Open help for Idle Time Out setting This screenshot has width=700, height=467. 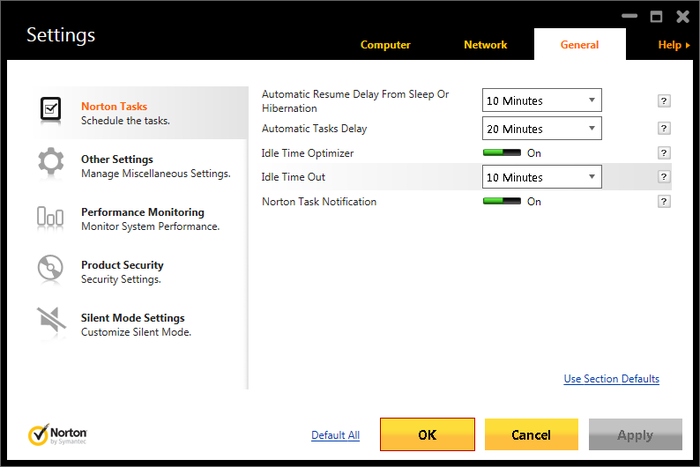click(664, 177)
